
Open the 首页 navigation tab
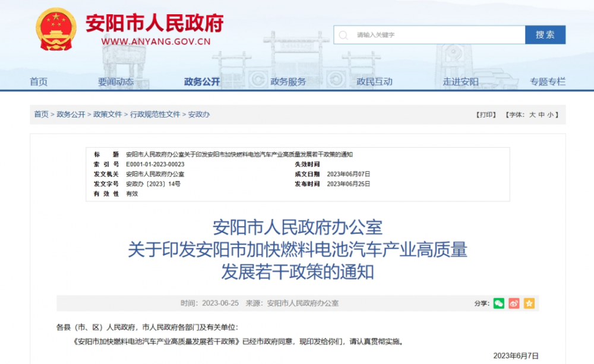coord(39,82)
